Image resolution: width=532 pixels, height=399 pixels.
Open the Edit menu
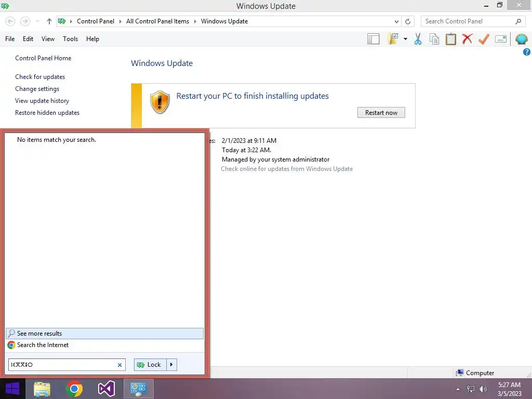click(x=28, y=39)
